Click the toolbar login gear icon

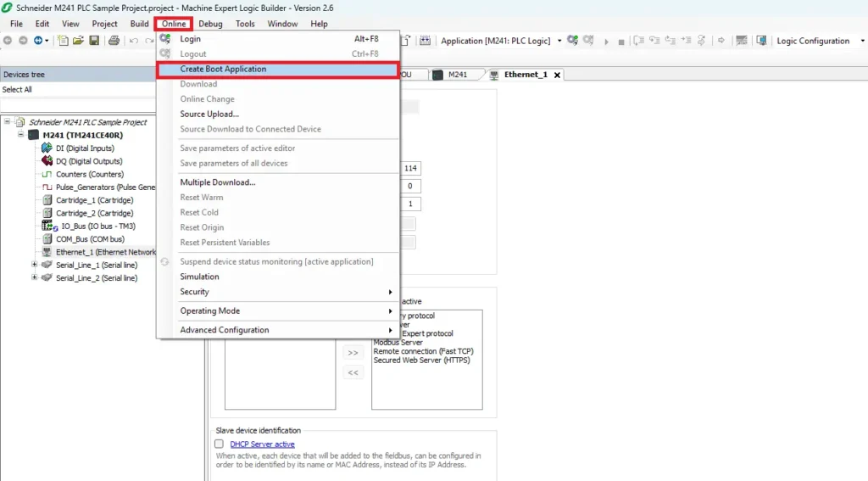click(x=573, y=41)
